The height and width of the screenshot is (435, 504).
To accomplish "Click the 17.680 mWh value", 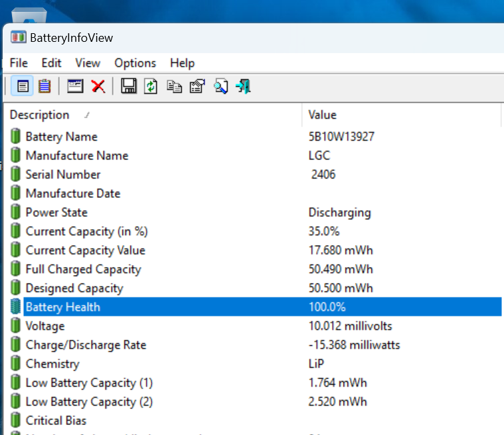I will pyautogui.click(x=341, y=250).
